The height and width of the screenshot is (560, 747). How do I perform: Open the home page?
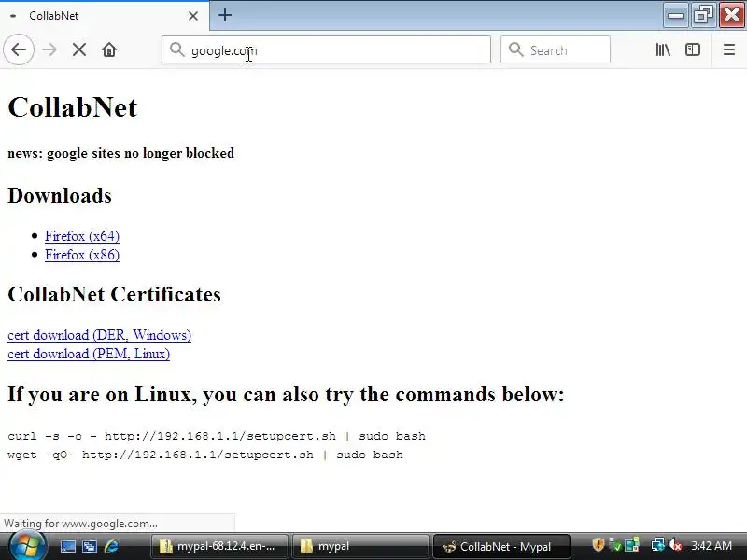[x=109, y=49]
